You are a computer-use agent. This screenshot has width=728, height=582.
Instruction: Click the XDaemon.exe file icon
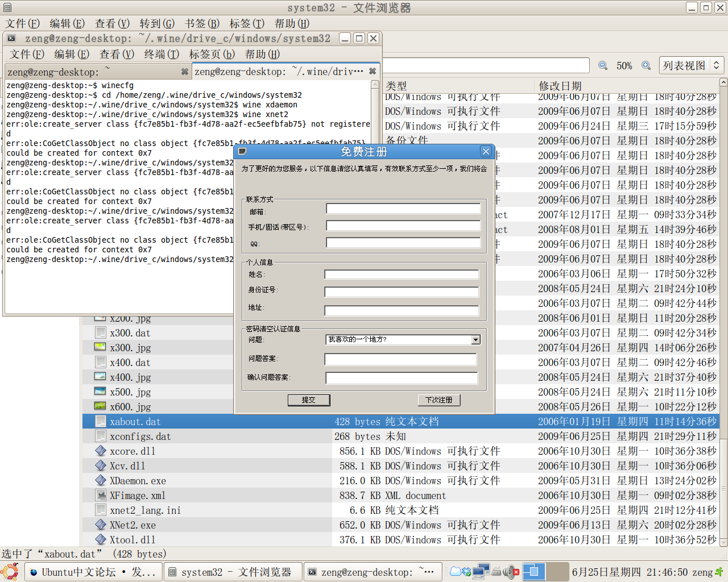tap(101, 480)
